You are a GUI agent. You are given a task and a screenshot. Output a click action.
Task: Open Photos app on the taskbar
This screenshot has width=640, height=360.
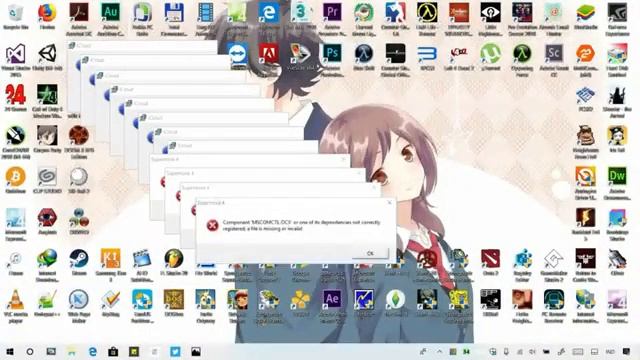point(196,351)
